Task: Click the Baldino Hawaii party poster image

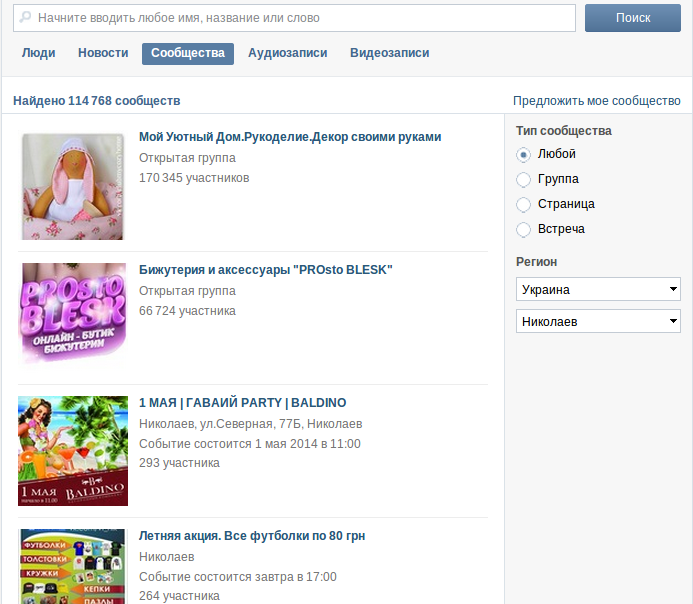Action: point(73,450)
